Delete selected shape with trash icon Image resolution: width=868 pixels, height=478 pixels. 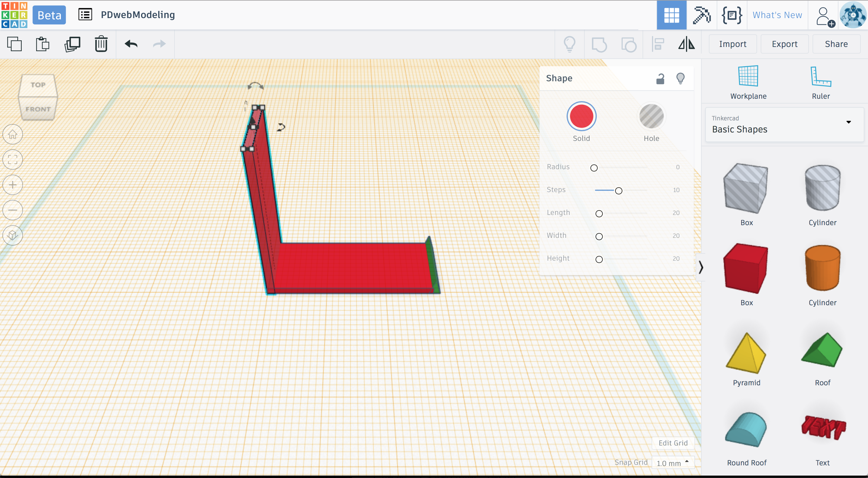pyautogui.click(x=101, y=44)
